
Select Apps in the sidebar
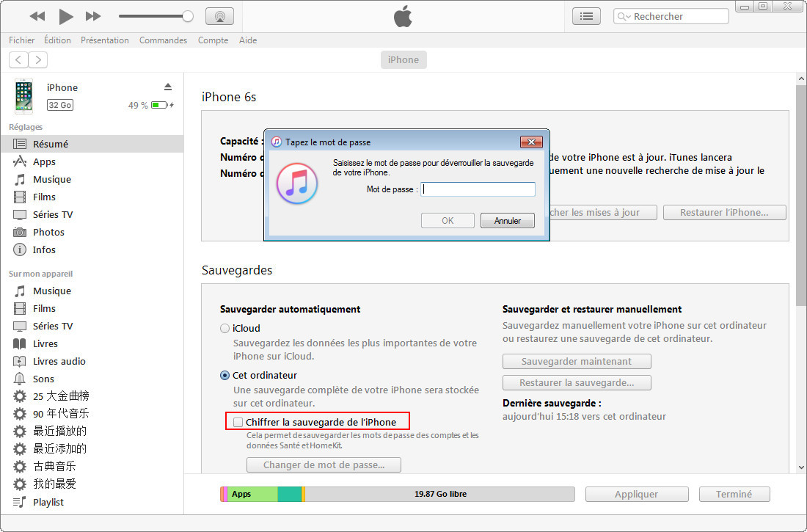pos(44,161)
